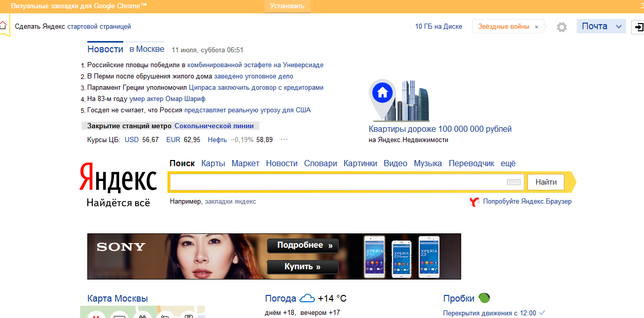Click the USD exchange rate link

coord(132,140)
